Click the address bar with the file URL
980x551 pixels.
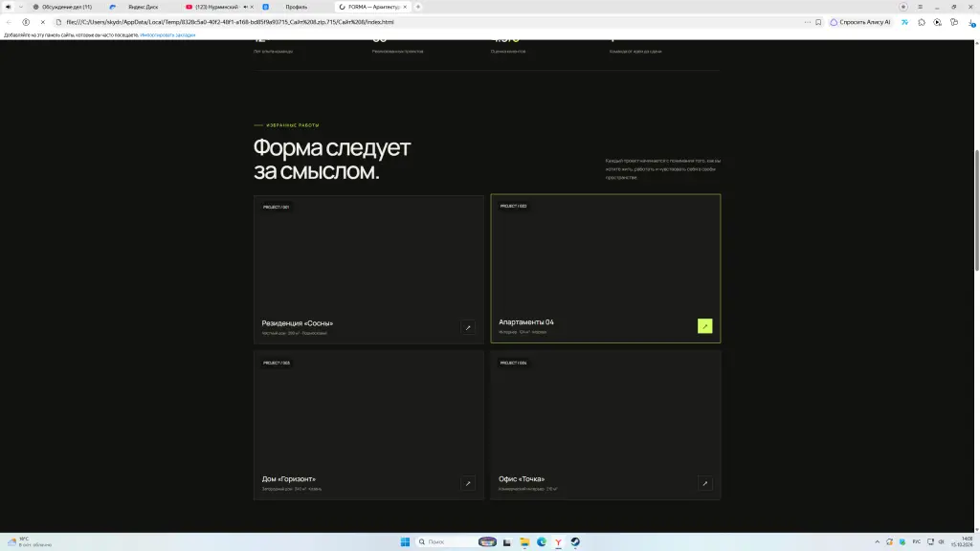click(x=432, y=22)
